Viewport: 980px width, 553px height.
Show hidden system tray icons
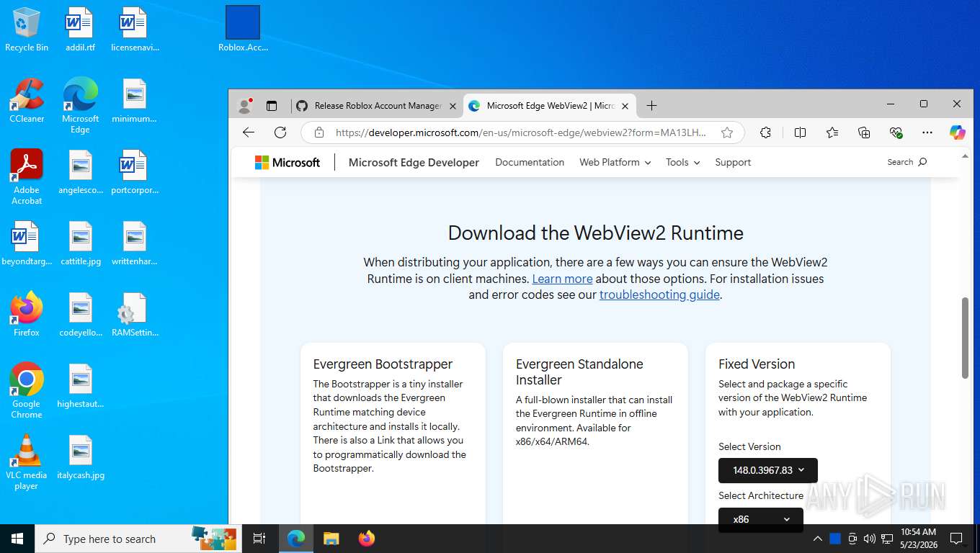[818, 539]
